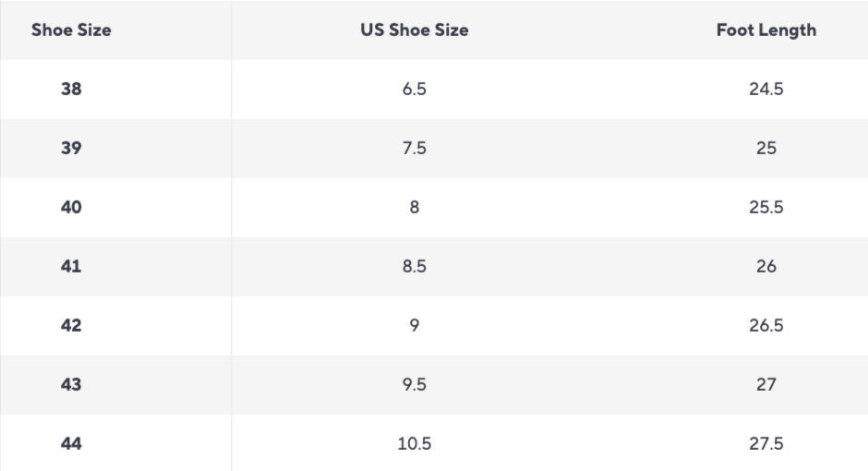Select shoe size 38 row label
This screenshot has height=471, width=868.
pos(71,89)
